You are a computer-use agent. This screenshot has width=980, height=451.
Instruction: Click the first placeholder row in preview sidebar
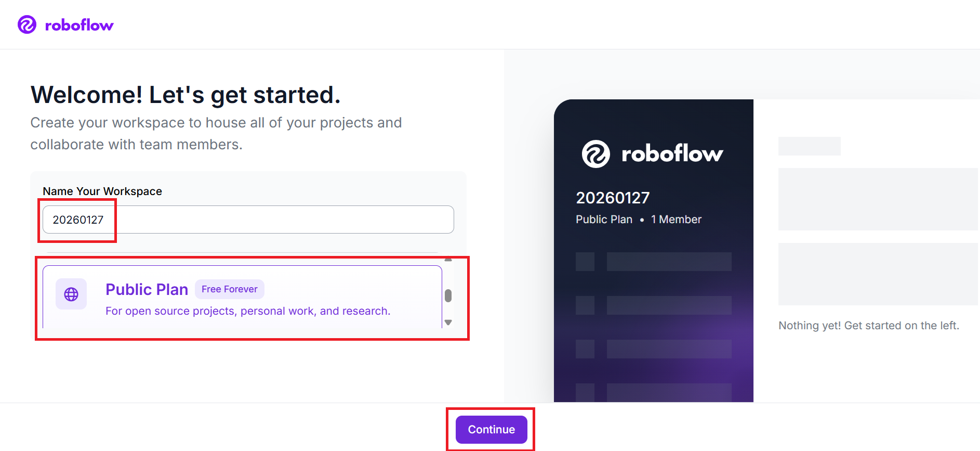653,262
